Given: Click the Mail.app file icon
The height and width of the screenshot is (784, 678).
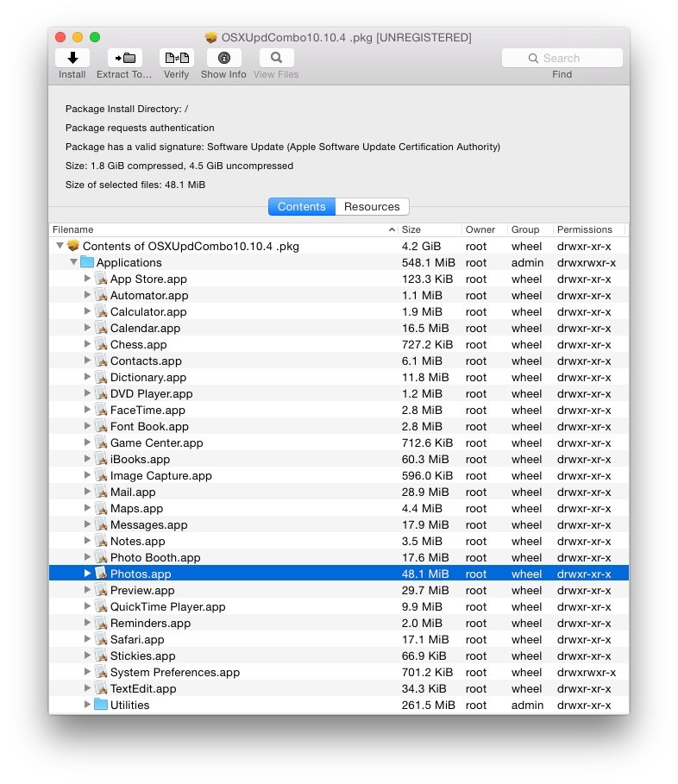Looking at the screenshot, I should (x=101, y=492).
